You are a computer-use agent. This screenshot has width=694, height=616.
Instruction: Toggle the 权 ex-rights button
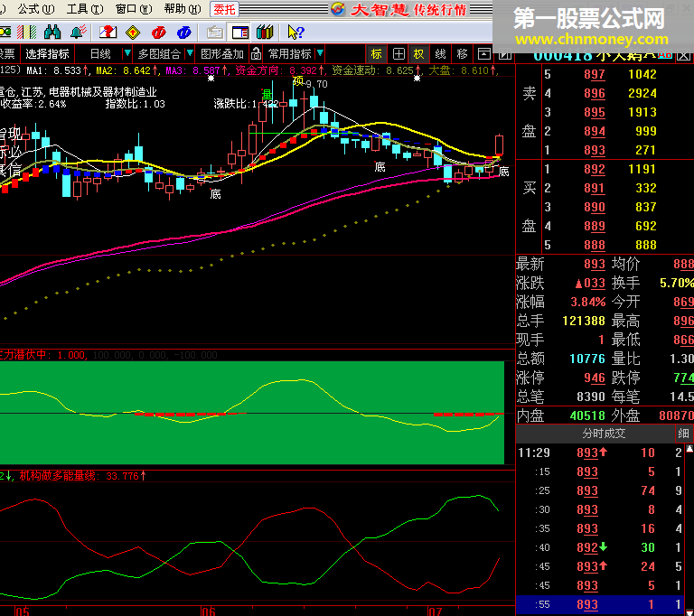(x=418, y=54)
